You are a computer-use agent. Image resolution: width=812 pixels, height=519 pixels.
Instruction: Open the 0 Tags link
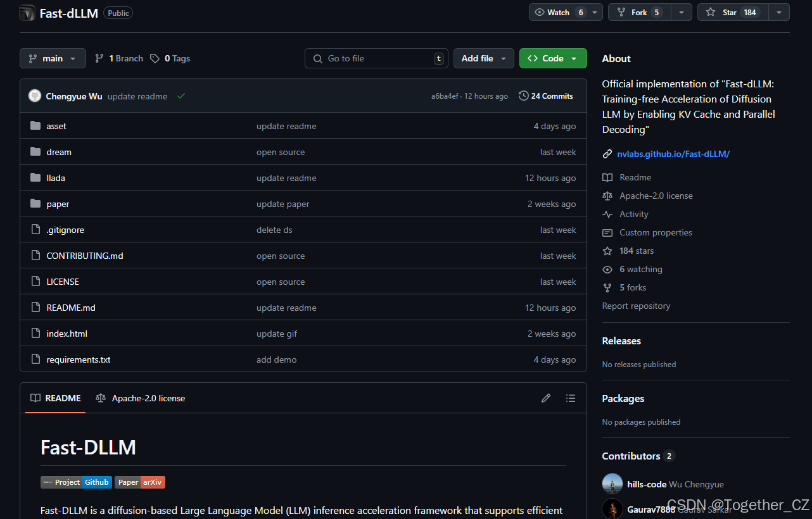170,58
